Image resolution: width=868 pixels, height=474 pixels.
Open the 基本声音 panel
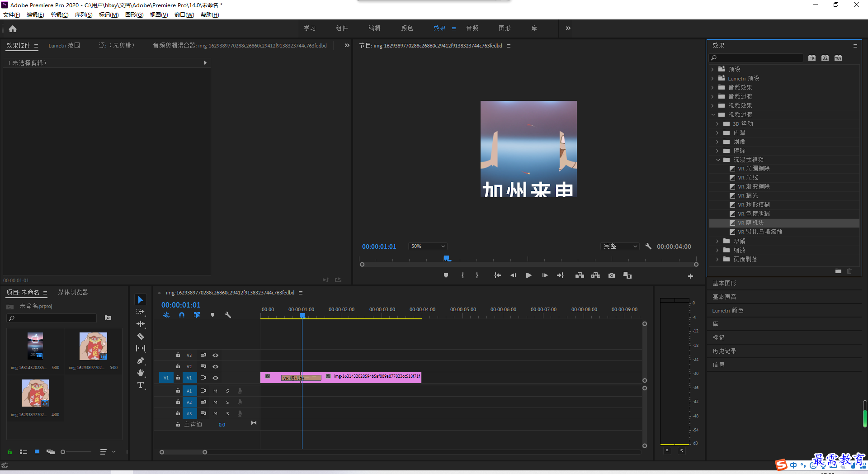coord(724,297)
